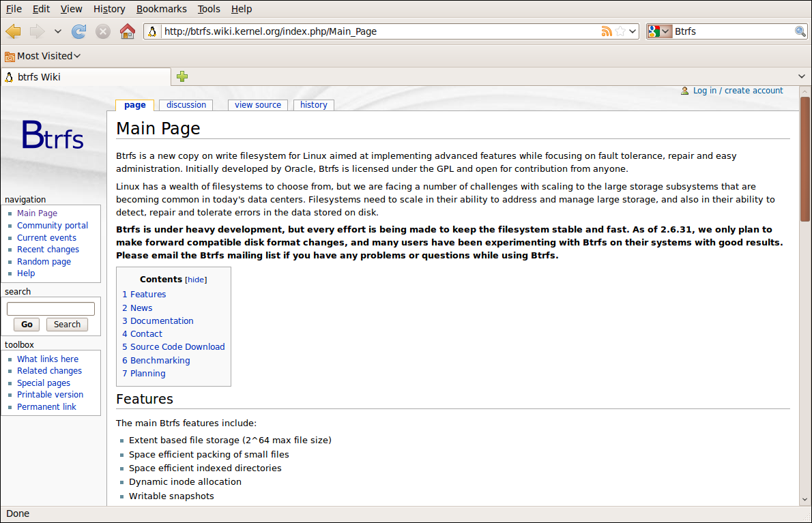Click the scrollbar down arrow
The width and height of the screenshot is (812, 523).
click(x=804, y=500)
